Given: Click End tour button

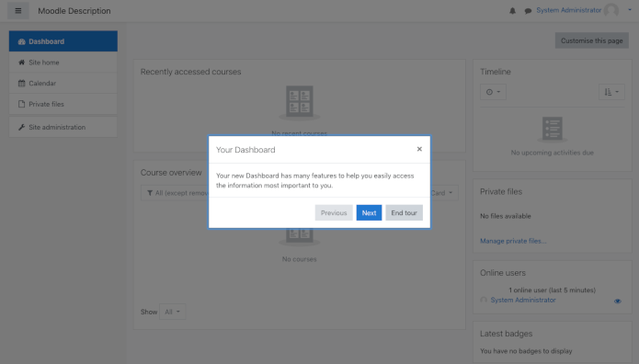Looking at the screenshot, I should 404,212.
